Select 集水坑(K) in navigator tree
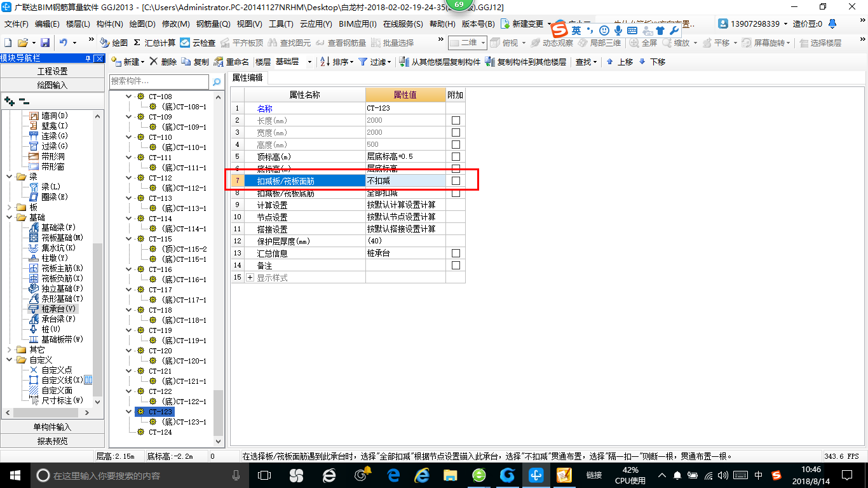 pos(58,248)
